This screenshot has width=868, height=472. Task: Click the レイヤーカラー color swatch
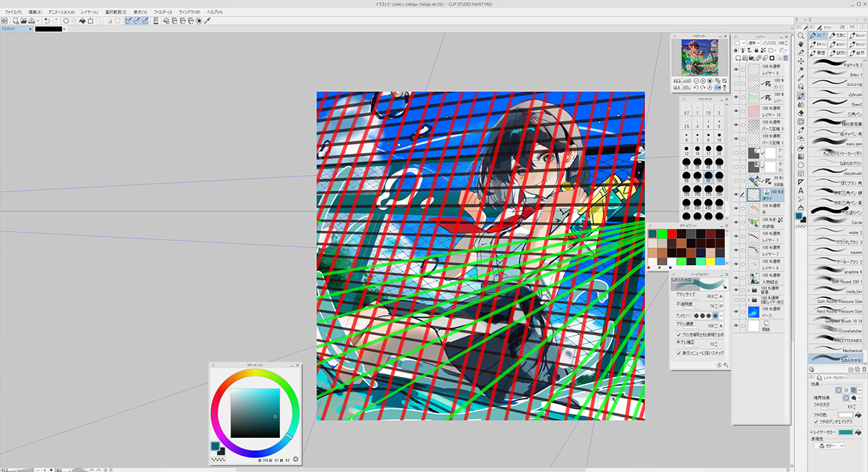click(847, 434)
